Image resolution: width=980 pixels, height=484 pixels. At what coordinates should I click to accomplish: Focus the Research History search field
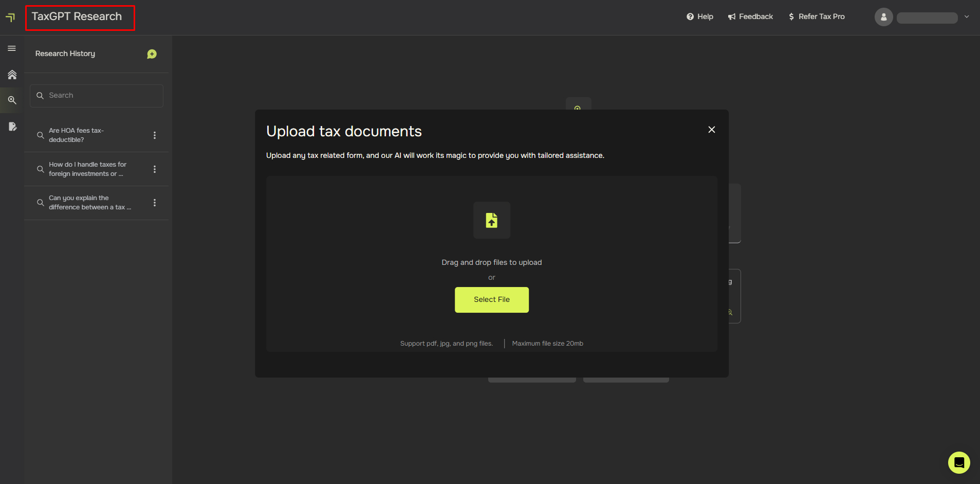(x=97, y=96)
